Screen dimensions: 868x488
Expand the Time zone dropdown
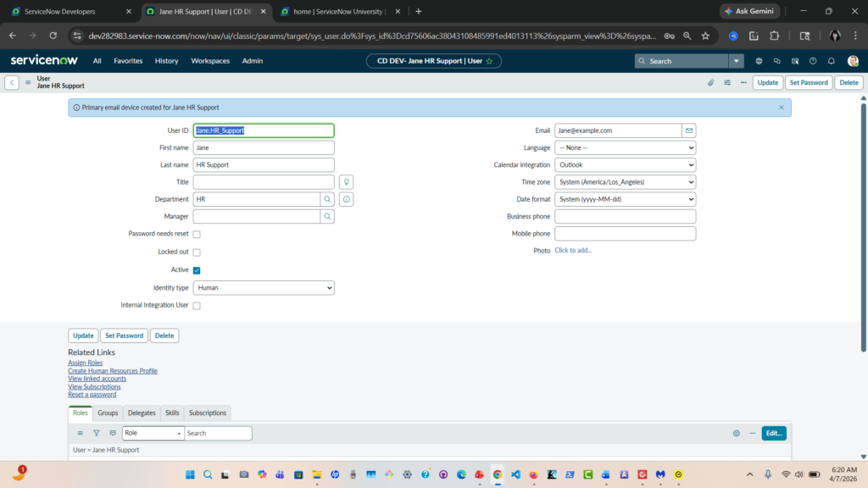[625, 182]
